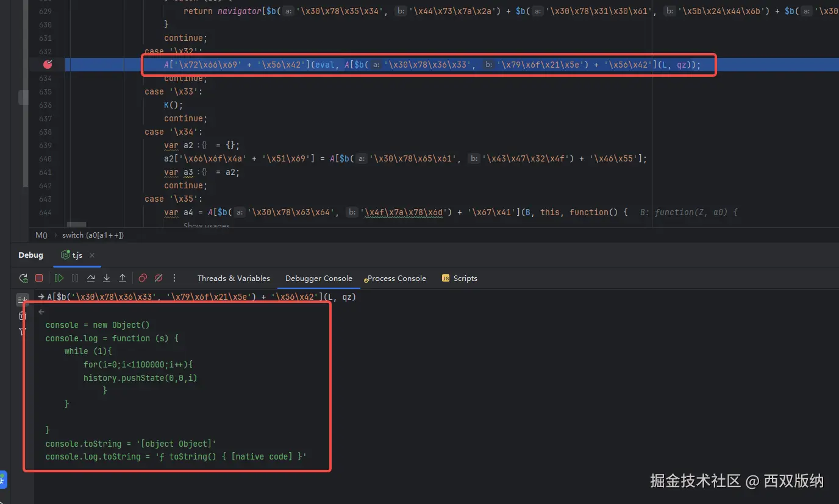This screenshot has width=839, height=504.
Task: Resume program execution
Action: (59, 278)
